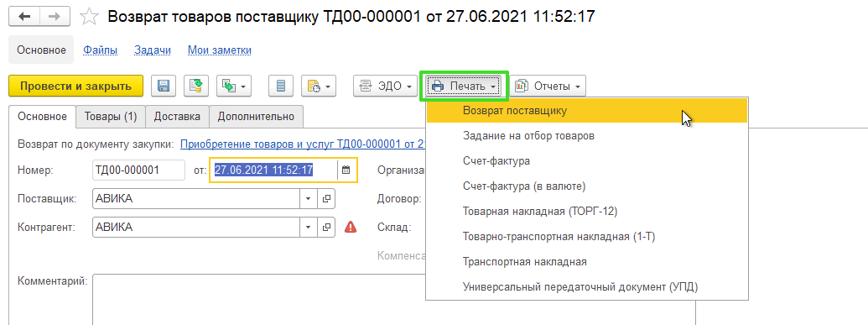
Task: Switch to the Товары (1) tab
Action: coord(111,117)
